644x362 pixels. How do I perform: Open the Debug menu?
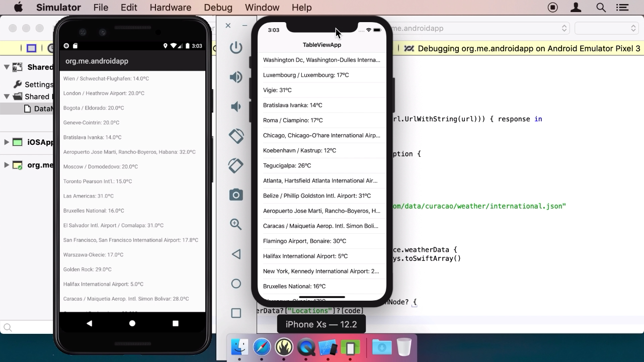coord(218,8)
